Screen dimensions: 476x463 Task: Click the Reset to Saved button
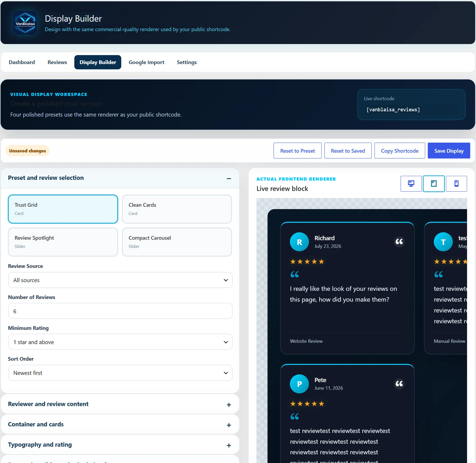[x=348, y=151]
